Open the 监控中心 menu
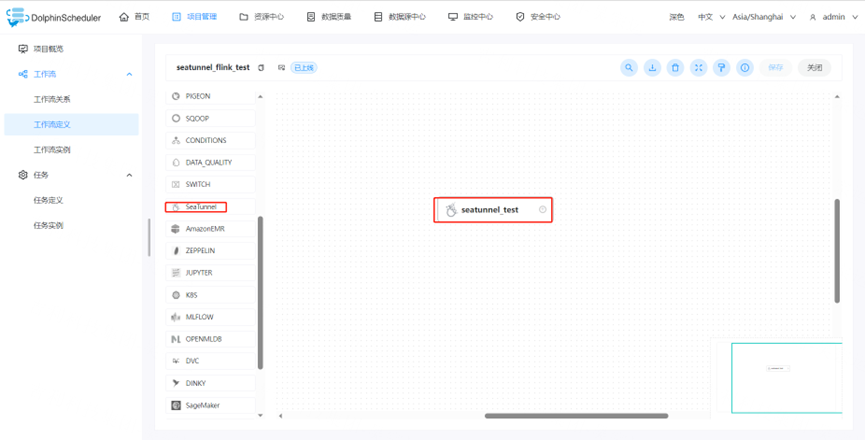This screenshot has height=440, width=865. (x=470, y=17)
